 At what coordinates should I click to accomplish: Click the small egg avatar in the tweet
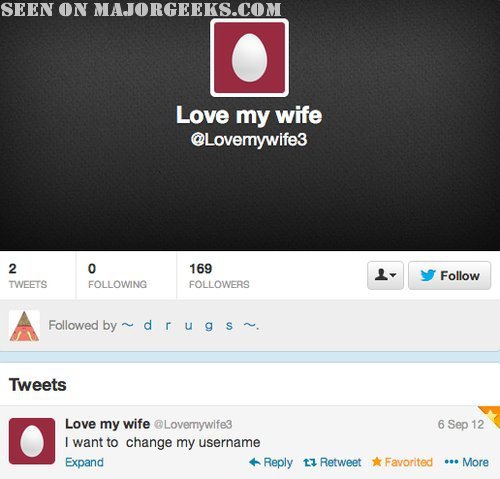(x=32, y=441)
